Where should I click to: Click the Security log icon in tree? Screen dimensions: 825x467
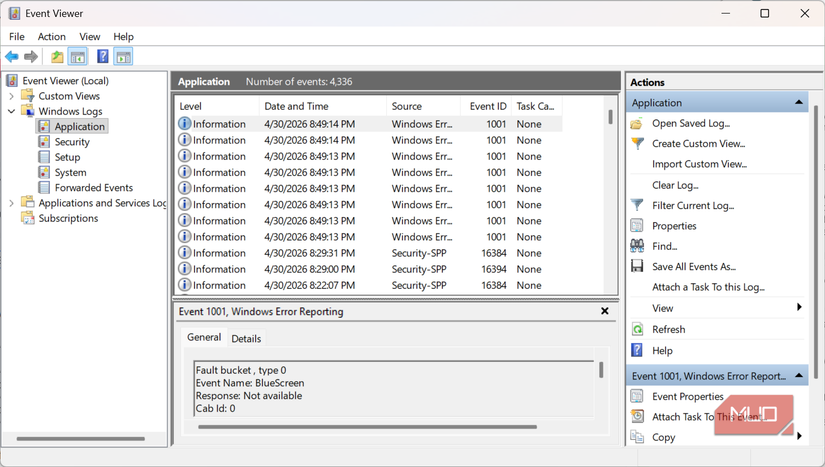pyautogui.click(x=44, y=141)
